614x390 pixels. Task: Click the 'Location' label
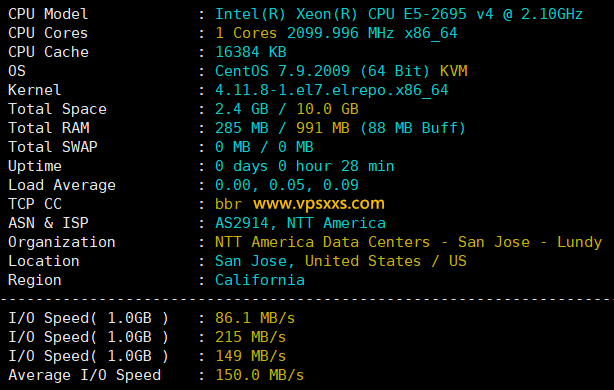(44, 261)
